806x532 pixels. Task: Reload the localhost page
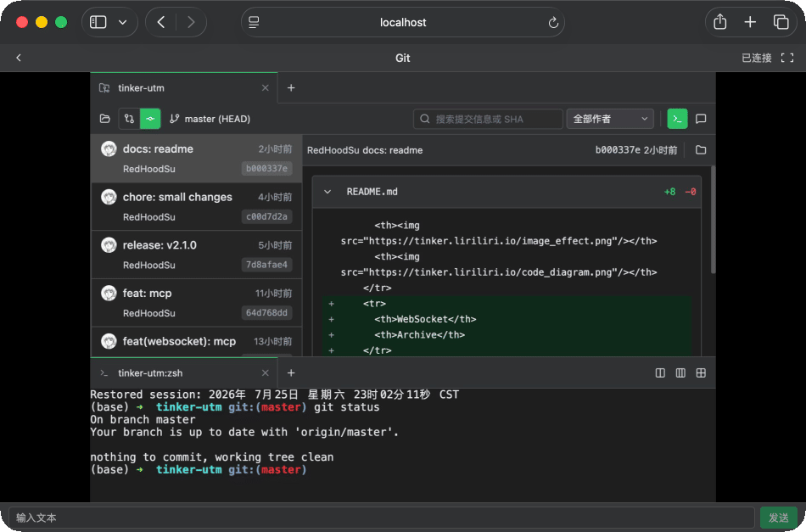coord(553,23)
